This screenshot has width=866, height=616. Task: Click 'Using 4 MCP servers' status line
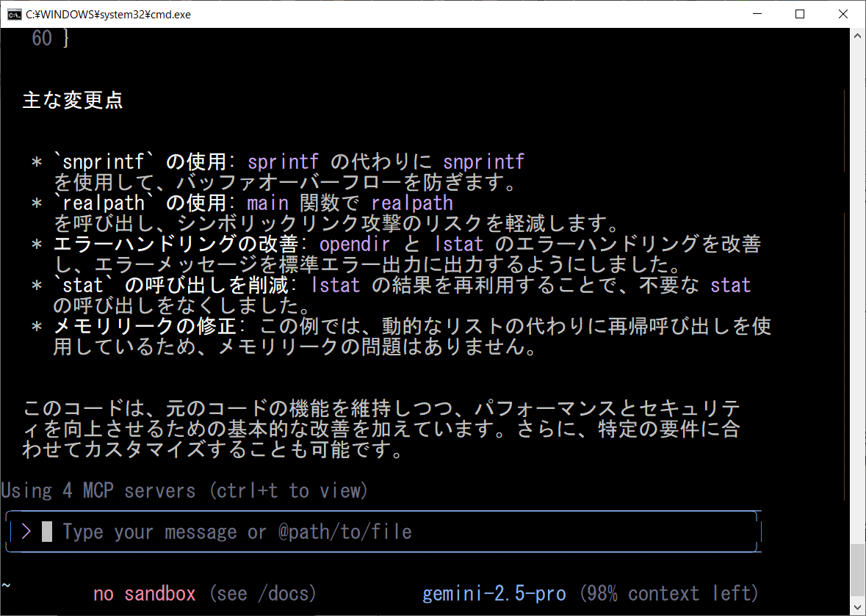click(184, 490)
